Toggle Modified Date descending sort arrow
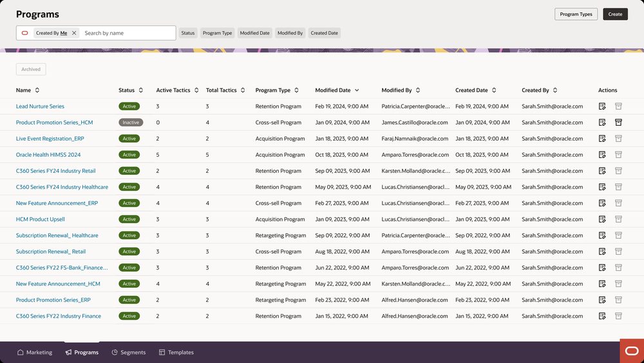The image size is (644, 363). coord(357,90)
